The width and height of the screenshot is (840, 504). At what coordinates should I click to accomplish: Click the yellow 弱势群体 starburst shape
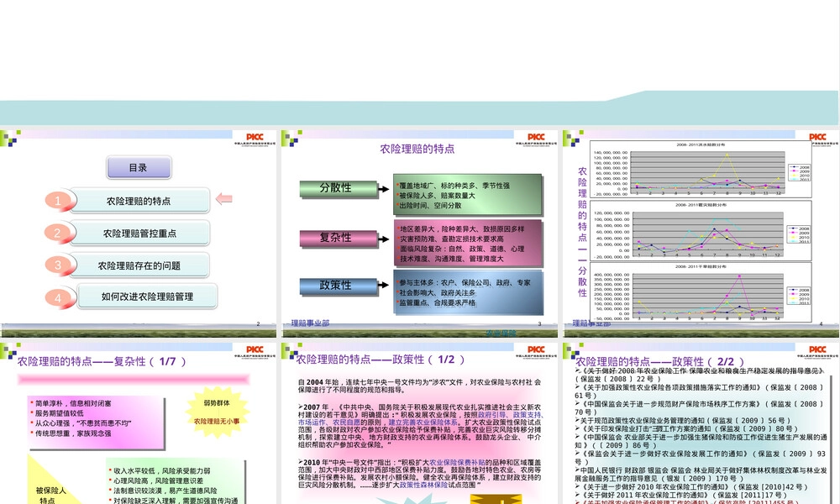click(x=217, y=412)
